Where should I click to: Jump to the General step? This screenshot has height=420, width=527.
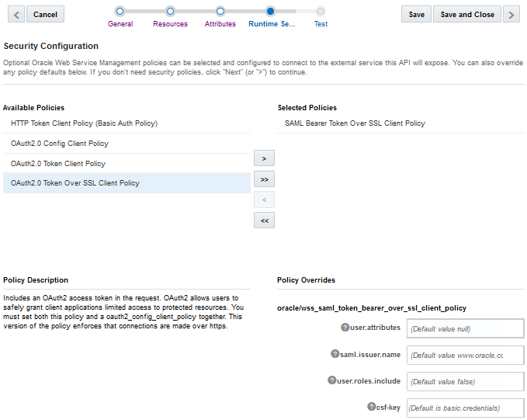pos(120,12)
